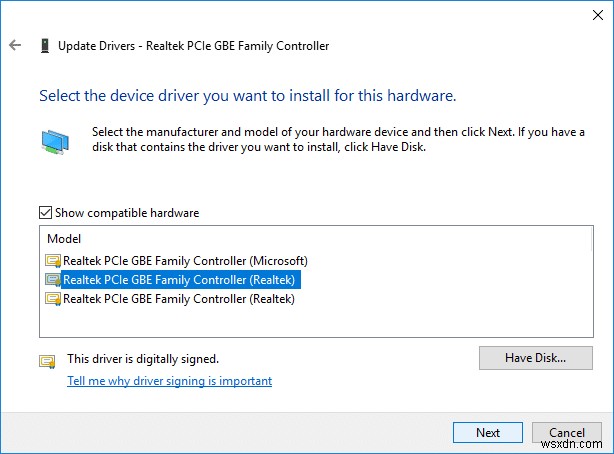Viewport: 614px width, 454px height.
Task: Close the Update Drivers dialog
Action: [x=587, y=13]
